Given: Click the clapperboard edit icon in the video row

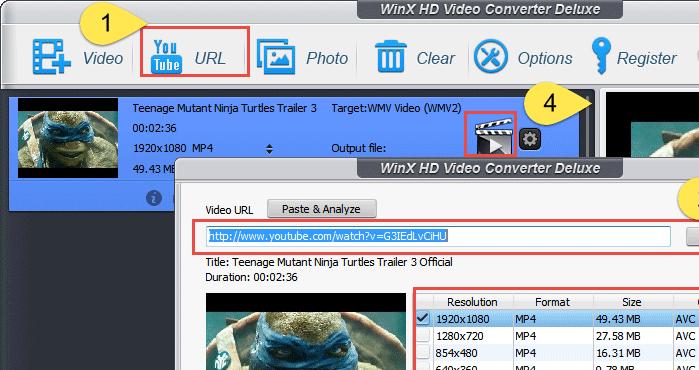Looking at the screenshot, I should [493, 136].
